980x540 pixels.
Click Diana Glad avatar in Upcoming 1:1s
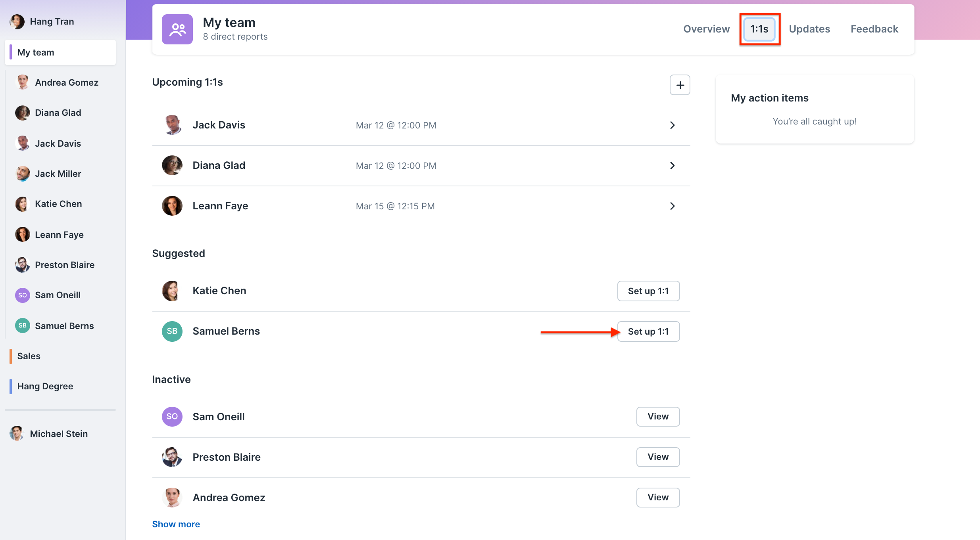(x=172, y=166)
